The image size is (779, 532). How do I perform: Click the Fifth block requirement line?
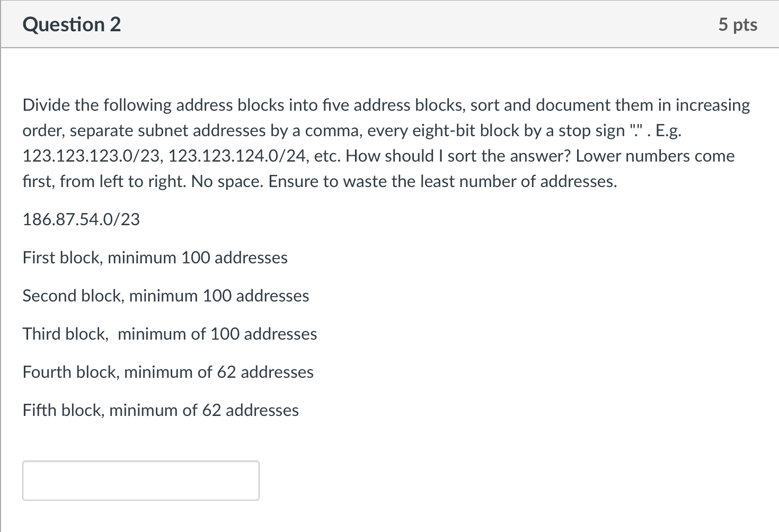click(161, 410)
